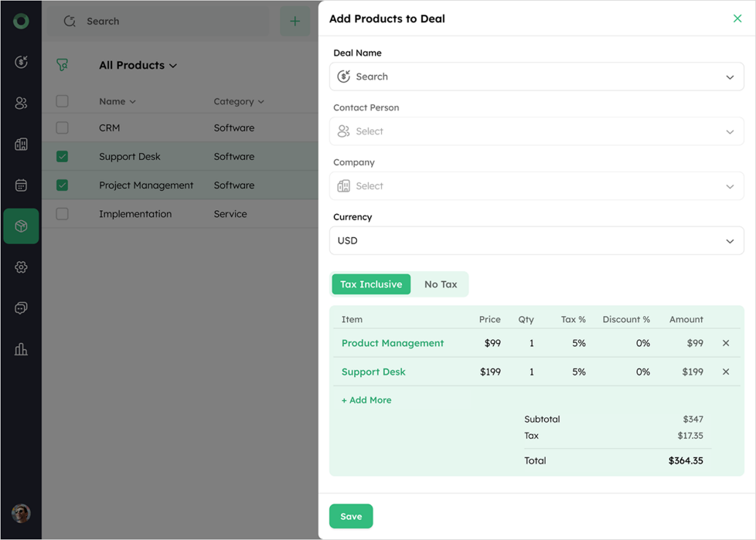
Task: Expand the All Products view dropdown
Action: [x=138, y=65]
